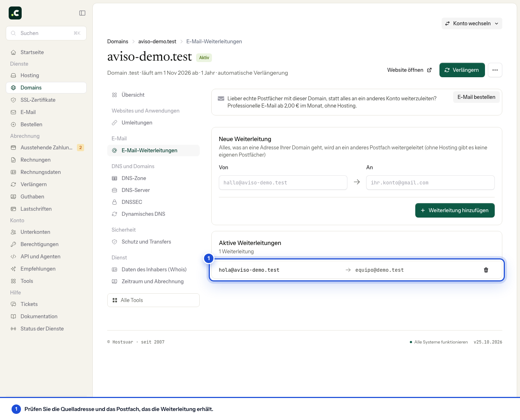
Task: Go to Umleitungen
Action: [153, 123]
